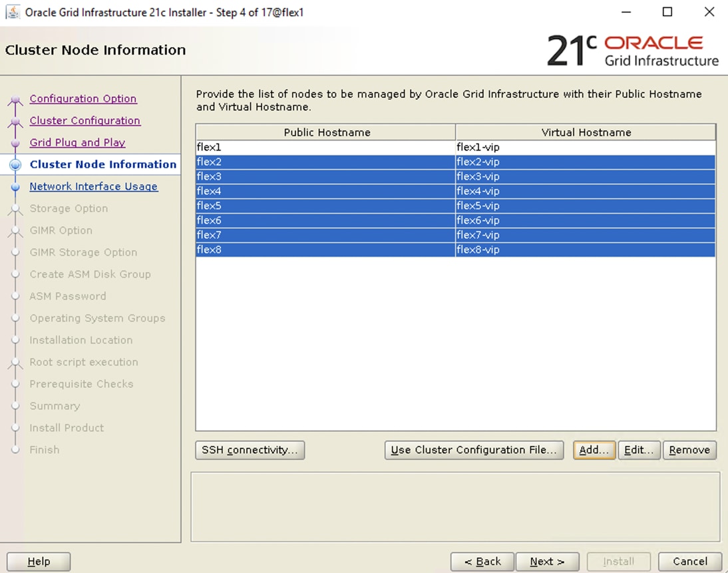Select the flex6 public hostname cell

coord(326,220)
